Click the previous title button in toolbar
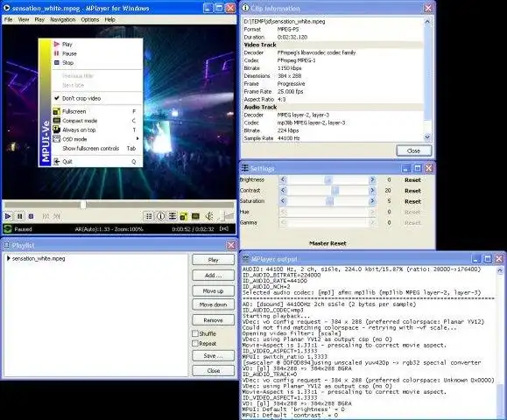This screenshot has height=420, width=507. point(46,216)
